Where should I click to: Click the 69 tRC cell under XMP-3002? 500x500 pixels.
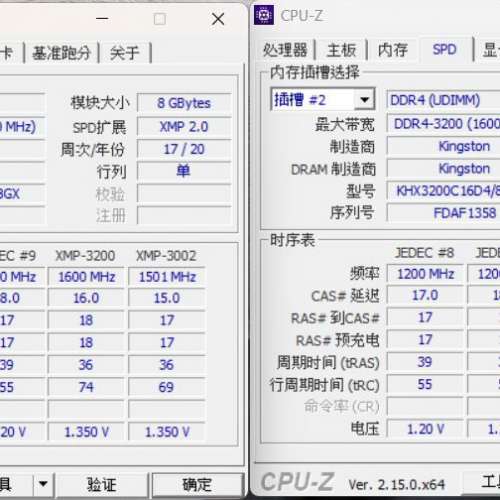coord(167,387)
